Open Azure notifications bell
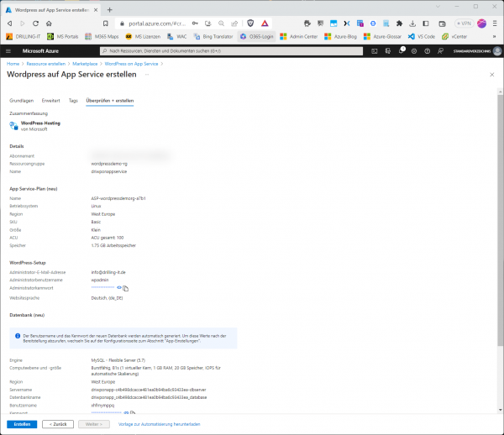 click(401, 51)
